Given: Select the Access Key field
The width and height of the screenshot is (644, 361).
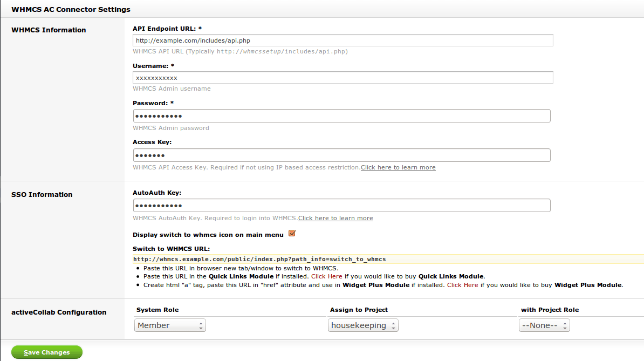Looking at the screenshot, I should click(342, 155).
